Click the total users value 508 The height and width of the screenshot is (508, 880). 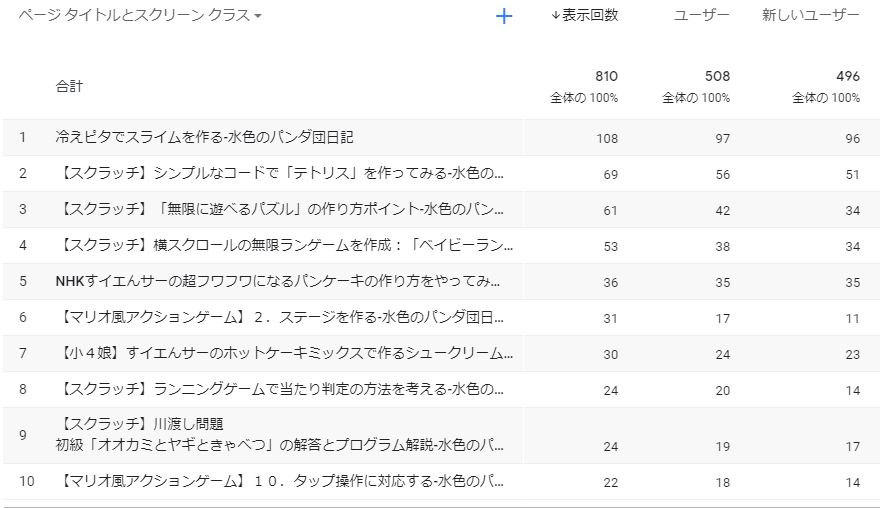click(717, 76)
